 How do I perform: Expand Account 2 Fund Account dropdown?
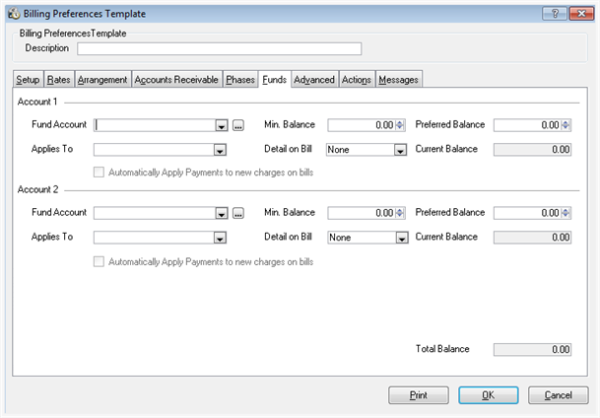222,213
